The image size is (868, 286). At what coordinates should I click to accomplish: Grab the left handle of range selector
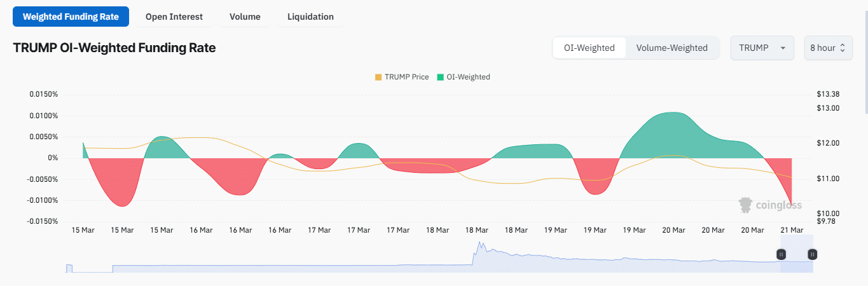point(781,254)
